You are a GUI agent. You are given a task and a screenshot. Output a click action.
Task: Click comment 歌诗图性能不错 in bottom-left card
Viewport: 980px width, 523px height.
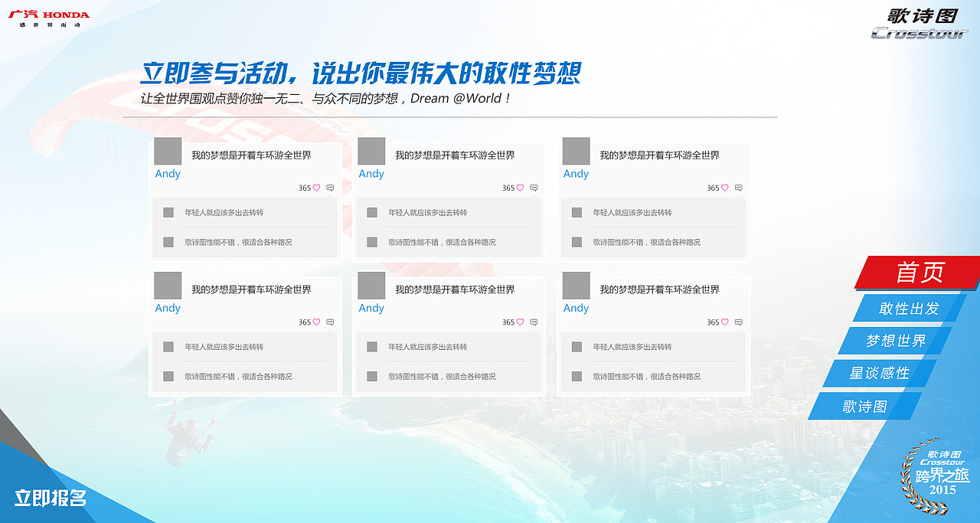pos(238,377)
